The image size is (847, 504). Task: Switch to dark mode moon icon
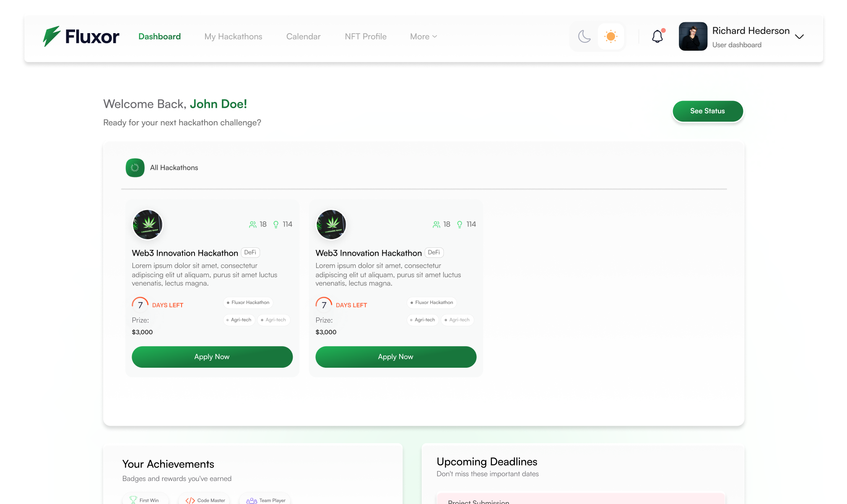point(584,36)
